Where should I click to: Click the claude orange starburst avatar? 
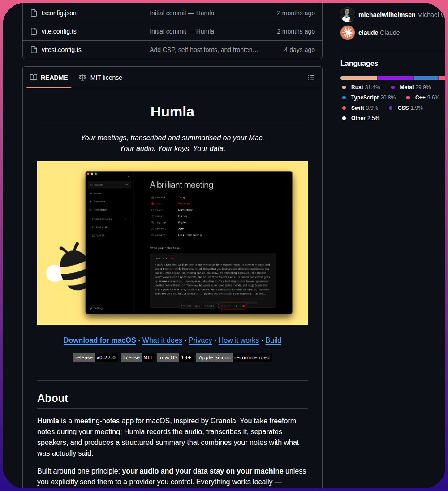[x=348, y=33]
